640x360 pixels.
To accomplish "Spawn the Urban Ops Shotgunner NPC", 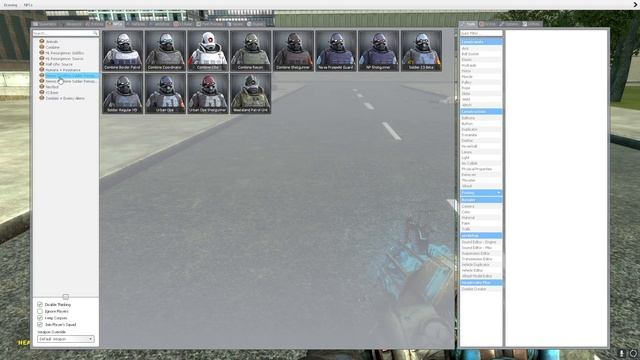I will 208,93.
